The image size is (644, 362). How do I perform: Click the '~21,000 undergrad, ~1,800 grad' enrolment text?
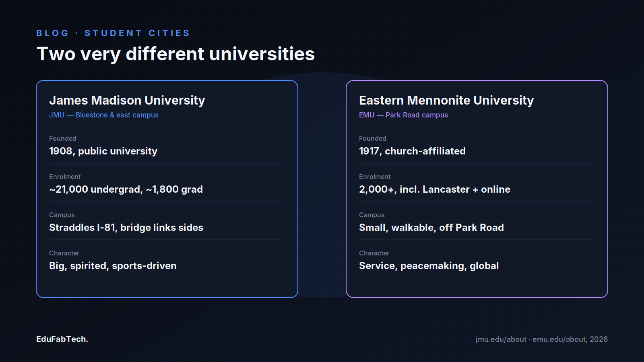126,189
